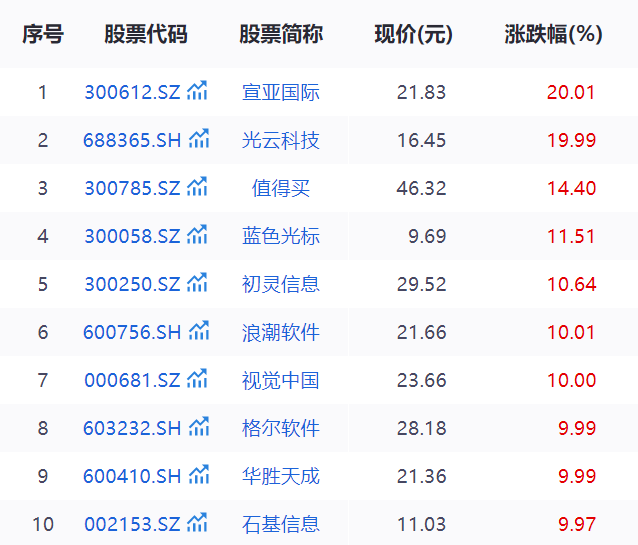Click the 视觉中国 stock link
Screen dimensions: 638x545
(281, 380)
